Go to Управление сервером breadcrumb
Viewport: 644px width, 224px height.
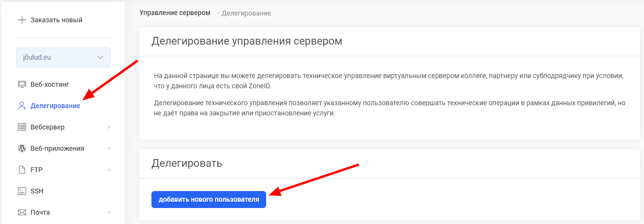click(x=175, y=13)
